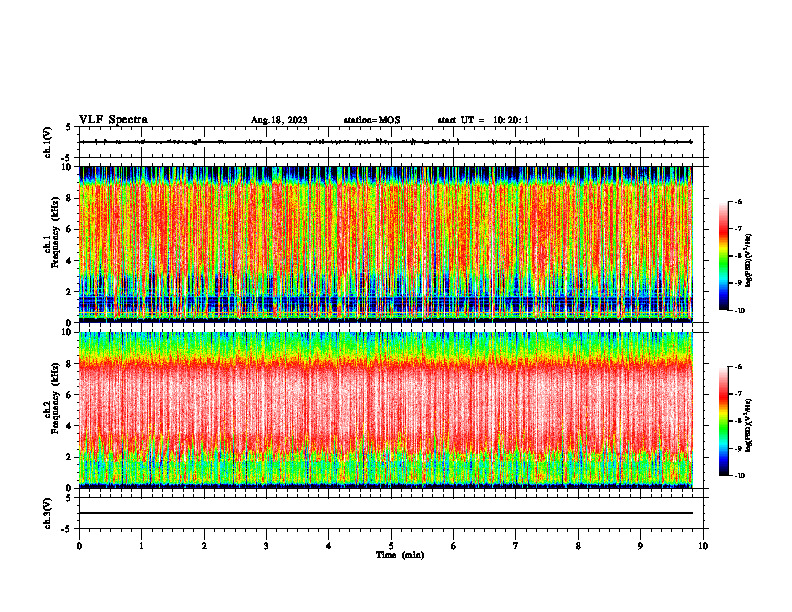Select the "4" kHz tick on ch.2 frequency axis

(69, 426)
